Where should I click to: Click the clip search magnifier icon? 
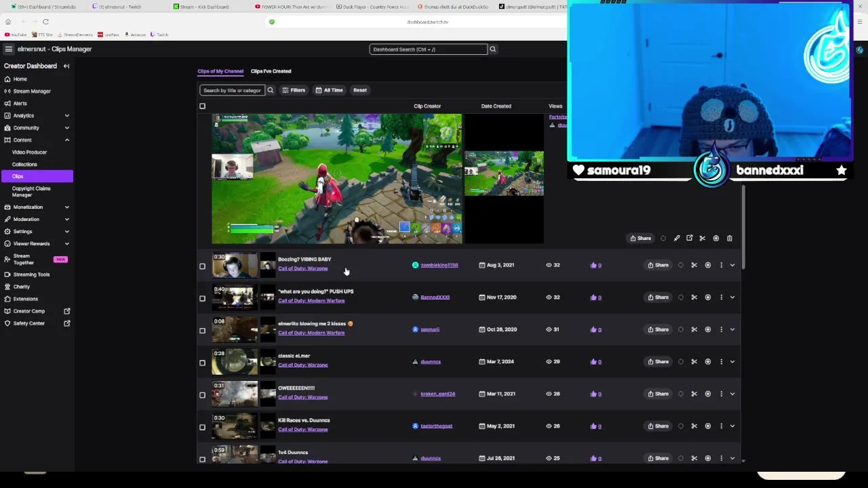click(x=270, y=90)
